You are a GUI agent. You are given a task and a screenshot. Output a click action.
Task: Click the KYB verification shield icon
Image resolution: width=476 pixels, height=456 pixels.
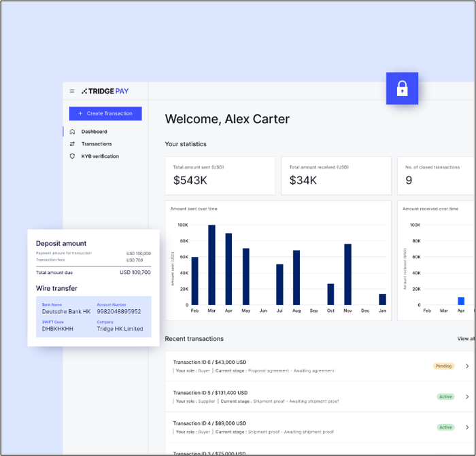pyautogui.click(x=73, y=156)
